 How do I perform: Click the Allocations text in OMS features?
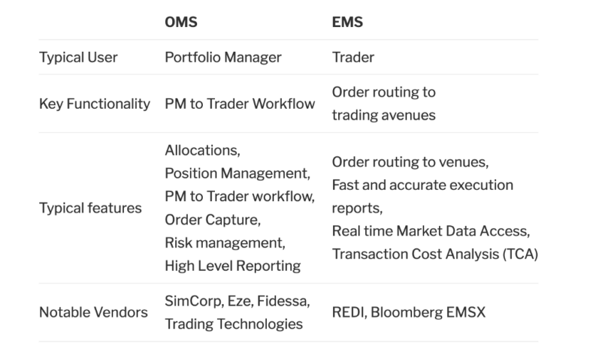point(202,150)
